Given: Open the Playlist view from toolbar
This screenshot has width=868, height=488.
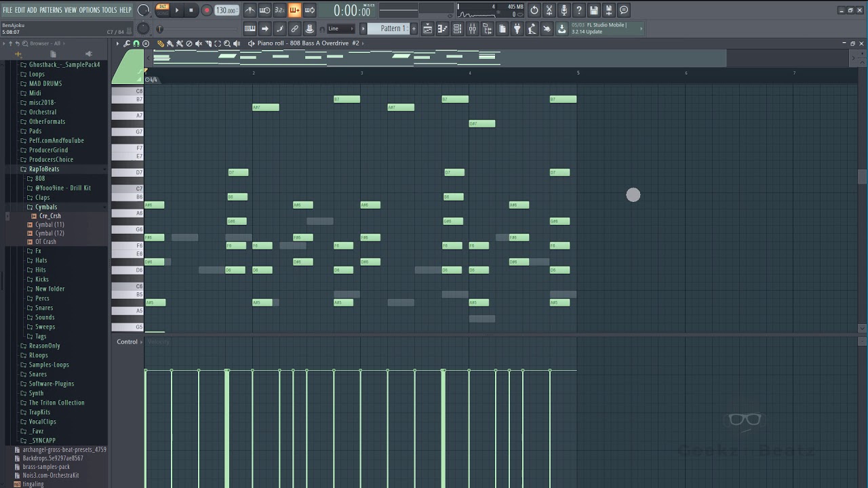Looking at the screenshot, I should 428,28.
